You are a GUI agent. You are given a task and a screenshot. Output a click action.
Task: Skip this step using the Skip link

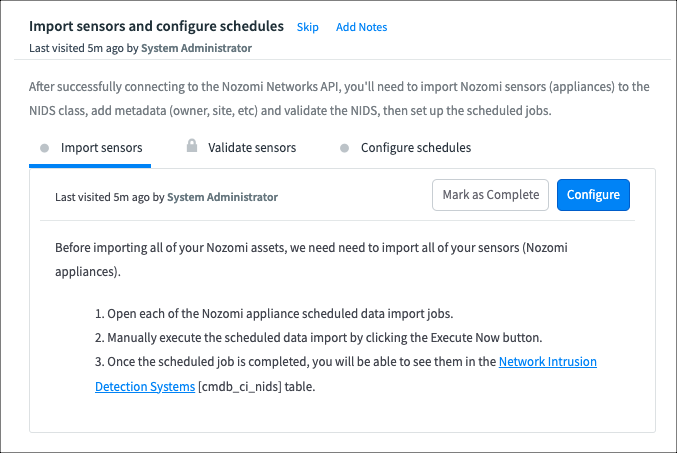(x=308, y=27)
